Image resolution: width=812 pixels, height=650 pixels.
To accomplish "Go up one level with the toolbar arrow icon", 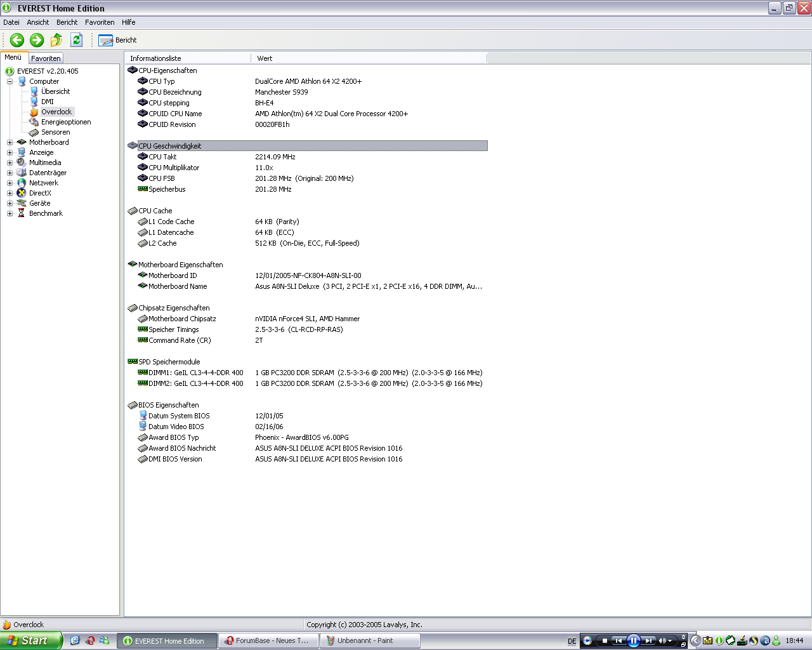I will coord(56,40).
